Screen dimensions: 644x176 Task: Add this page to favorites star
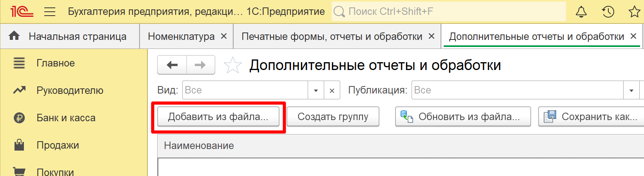click(232, 65)
